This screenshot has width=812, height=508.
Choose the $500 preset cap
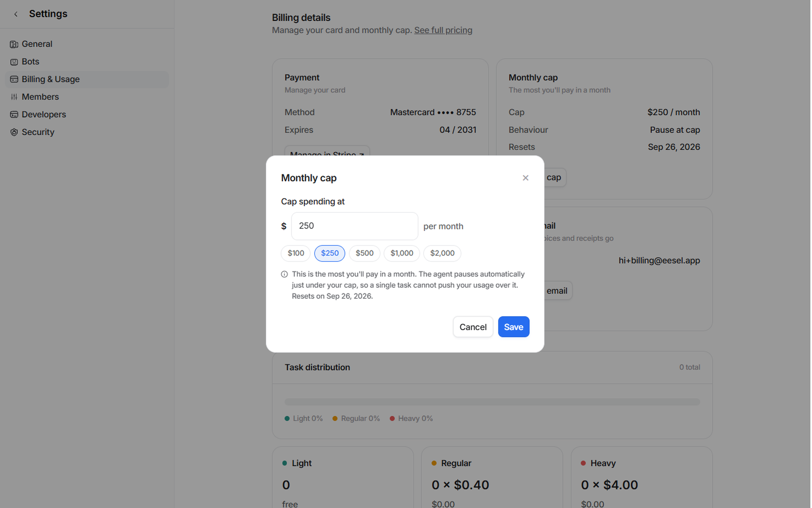click(364, 253)
